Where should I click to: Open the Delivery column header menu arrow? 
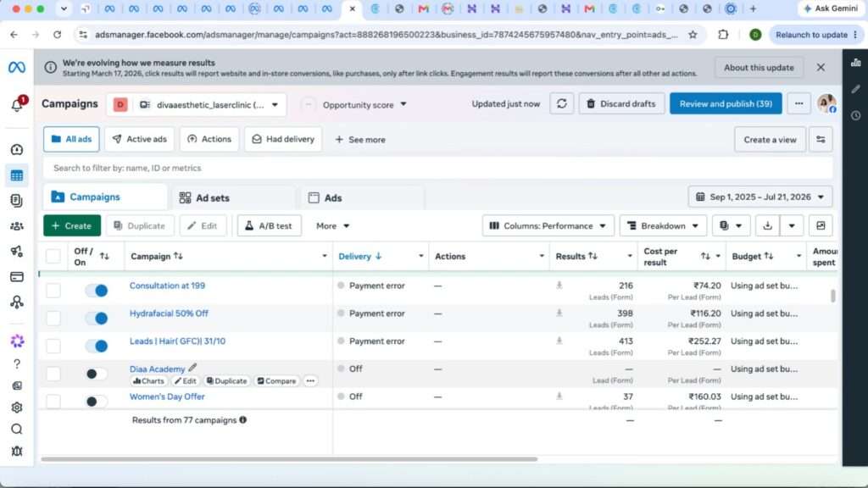point(420,256)
